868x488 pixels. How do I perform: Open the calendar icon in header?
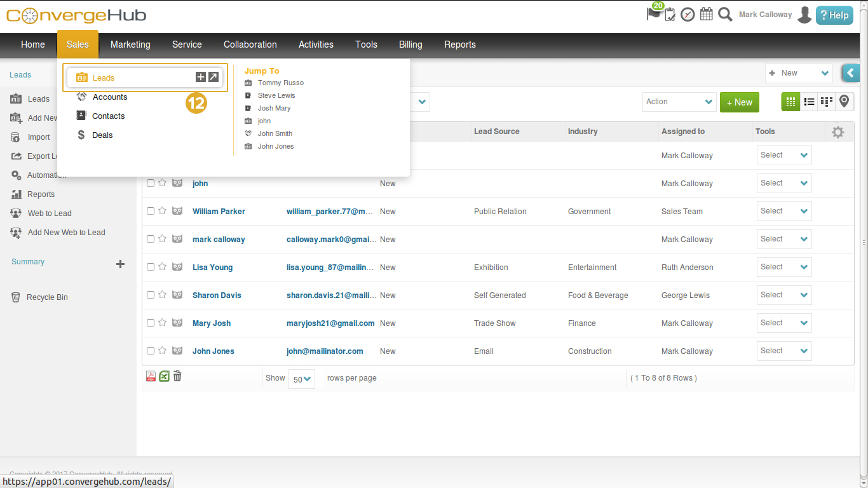click(706, 14)
